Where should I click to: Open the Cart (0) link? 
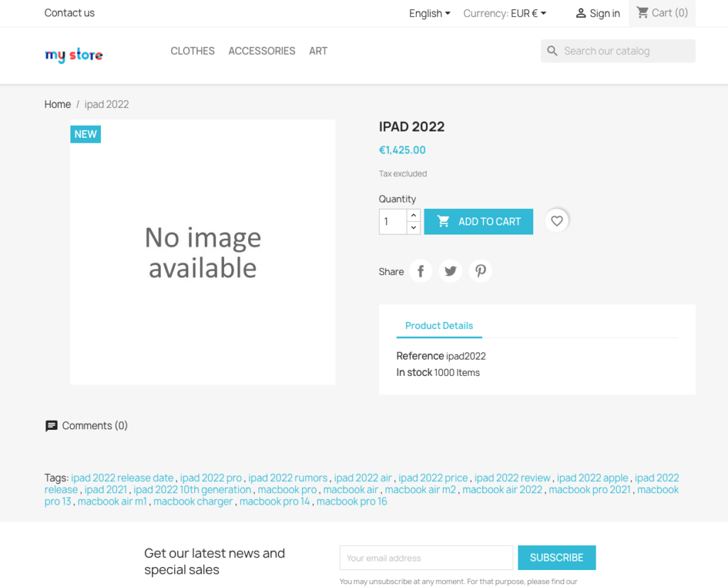[662, 13]
